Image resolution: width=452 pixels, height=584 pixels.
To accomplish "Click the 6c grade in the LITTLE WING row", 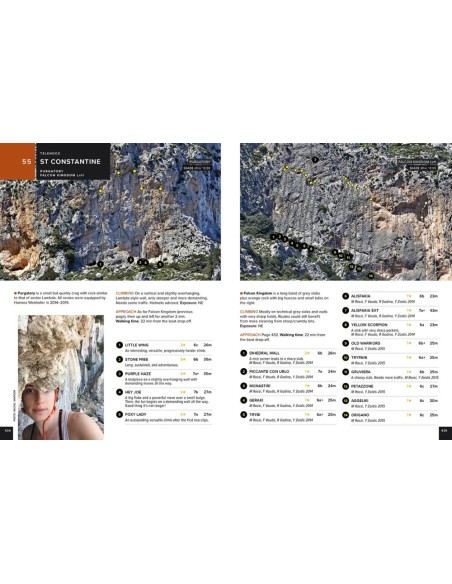I will [196, 345].
